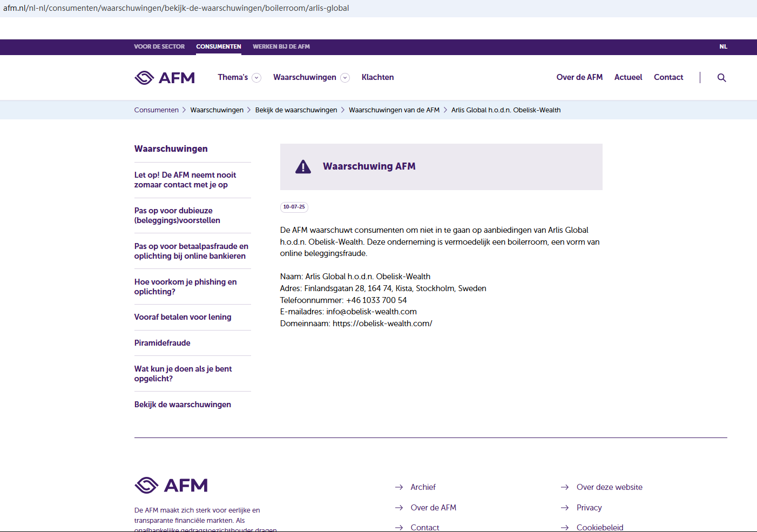Screen dimensions: 757x532
Task: Open Actueel in the header navigation
Action: tap(628, 77)
